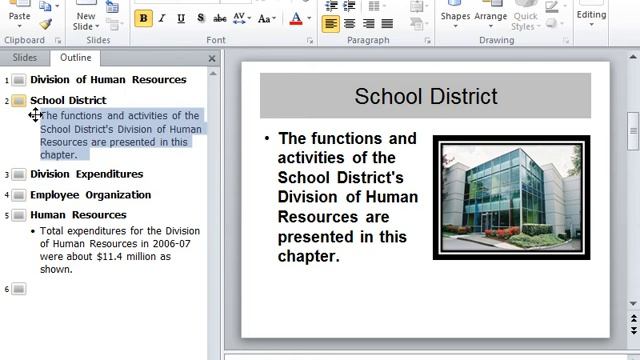The image size is (640, 360).
Task: Click the Reset slide icon
Action: [112, 6]
